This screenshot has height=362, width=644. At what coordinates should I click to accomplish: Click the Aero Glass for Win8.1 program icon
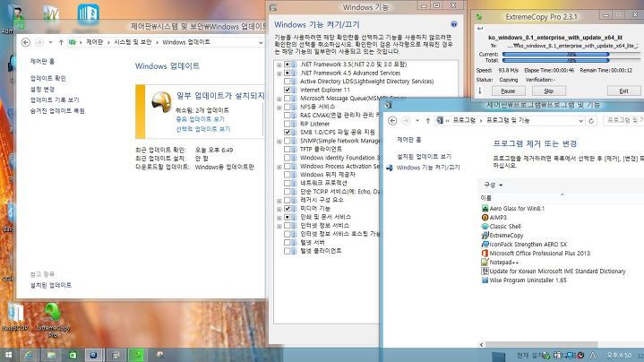click(485, 208)
